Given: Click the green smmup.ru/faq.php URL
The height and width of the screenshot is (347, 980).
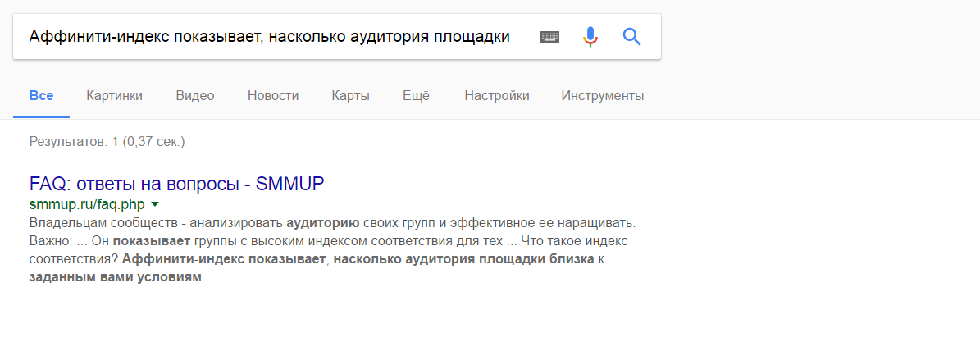Looking at the screenshot, I should coord(87,203).
